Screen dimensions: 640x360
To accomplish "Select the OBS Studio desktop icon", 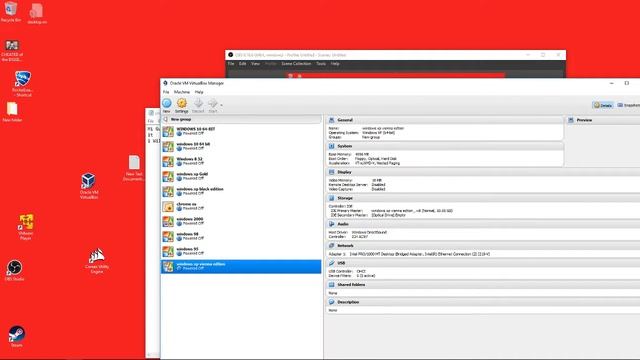I will tap(14, 270).
